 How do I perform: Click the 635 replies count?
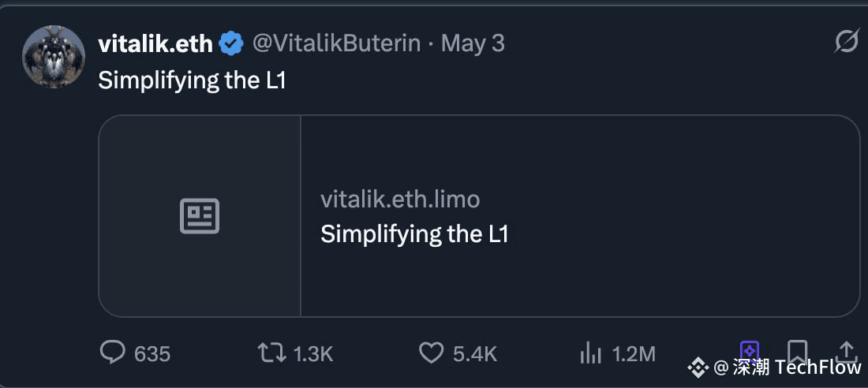coord(152,353)
